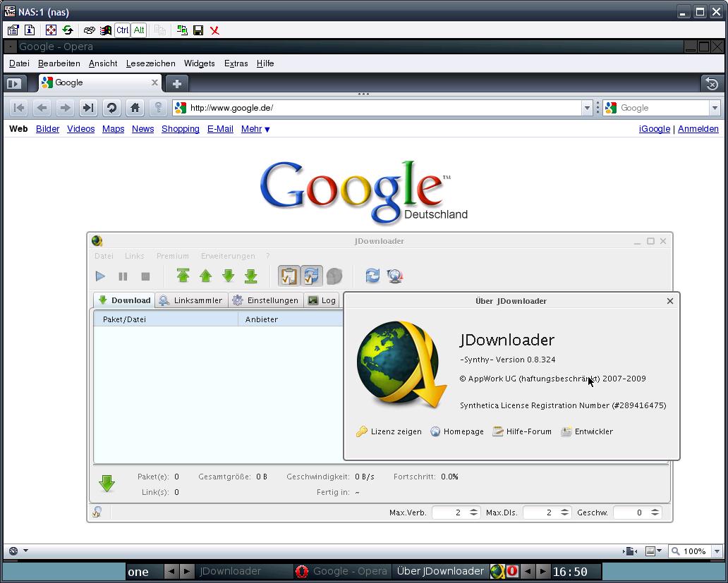The height and width of the screenshot is (583, 728).
Task: Open Lesezeichen menu in Opera
Action: (151, 63)
